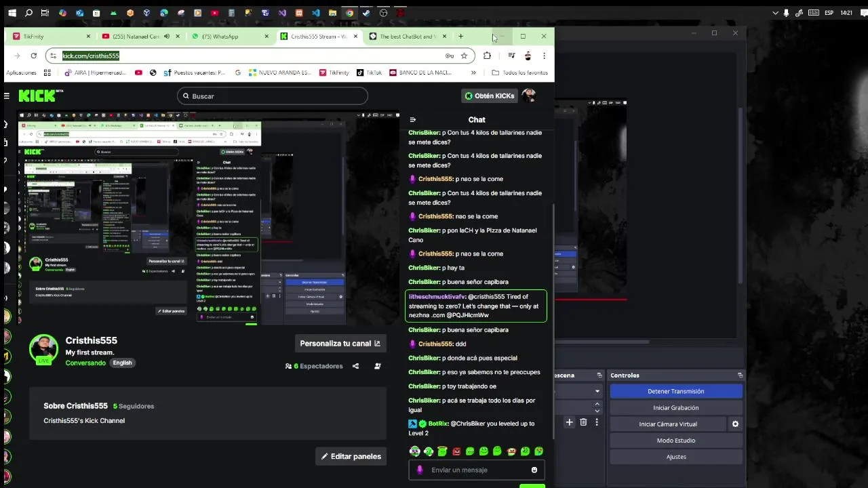Click the forward navigation arrow in Chrome
The width and height of the screenshot is (868, 488).
tap(17, 56)
